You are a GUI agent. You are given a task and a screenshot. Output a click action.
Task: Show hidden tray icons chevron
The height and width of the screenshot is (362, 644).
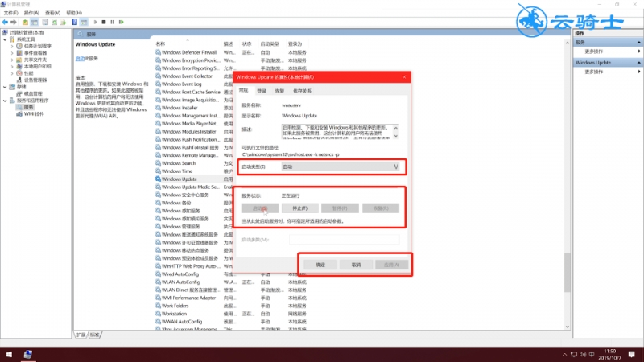pyautogui.click(x=565, y=354)
